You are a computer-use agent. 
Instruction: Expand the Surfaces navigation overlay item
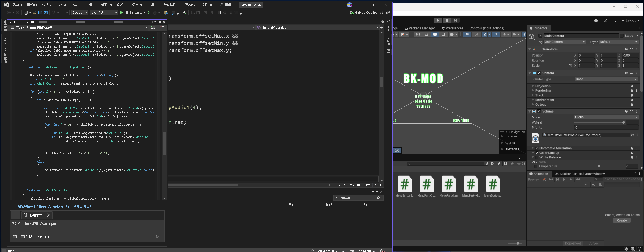tap(502, 136)
